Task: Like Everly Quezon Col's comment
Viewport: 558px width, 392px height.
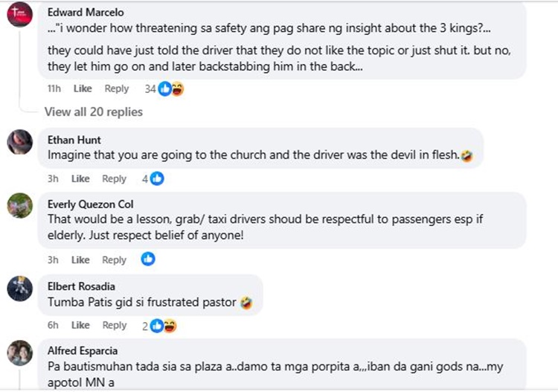Action: point(80,260)
